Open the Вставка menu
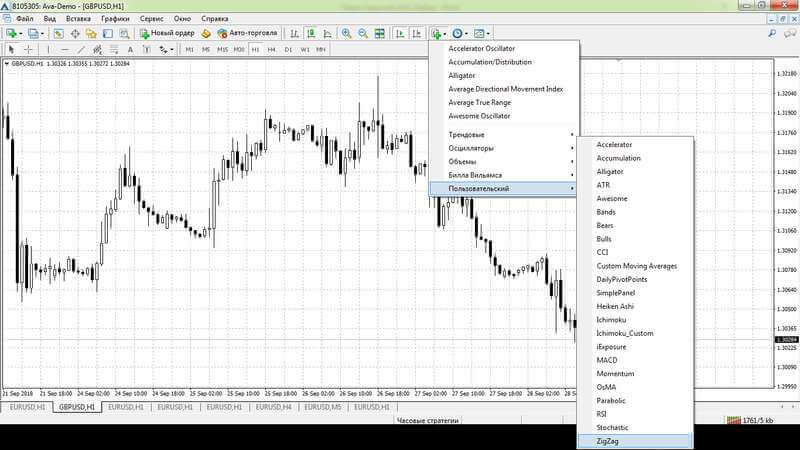The width and height of the screenshot is (800, 450). tap(78, 19)
